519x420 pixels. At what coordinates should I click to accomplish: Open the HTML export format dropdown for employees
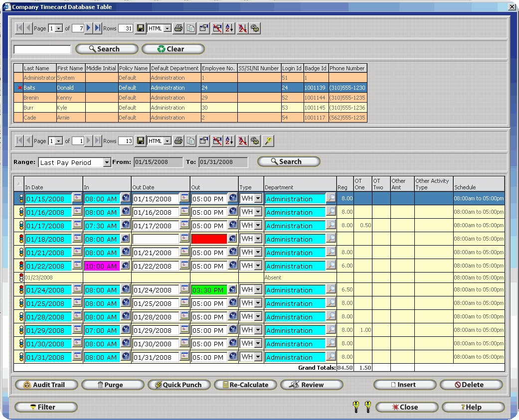click(168, 28)
